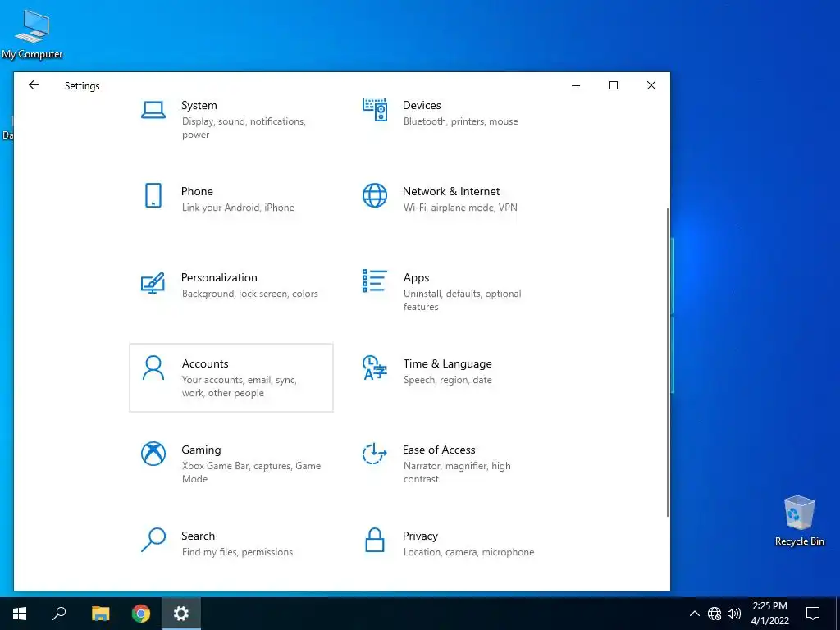Viewport: 840px width, 630px height.
Task: Open the network tray icon
Action: [x=714, y=614]
